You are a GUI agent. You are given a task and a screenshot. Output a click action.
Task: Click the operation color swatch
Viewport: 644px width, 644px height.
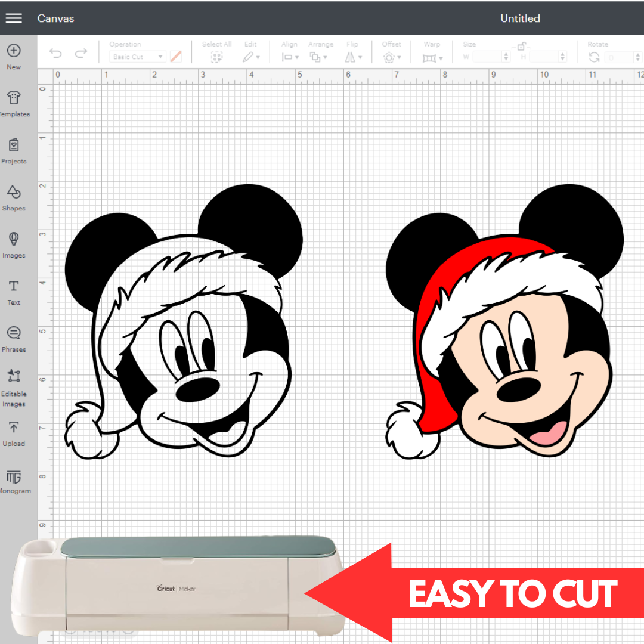176,57
